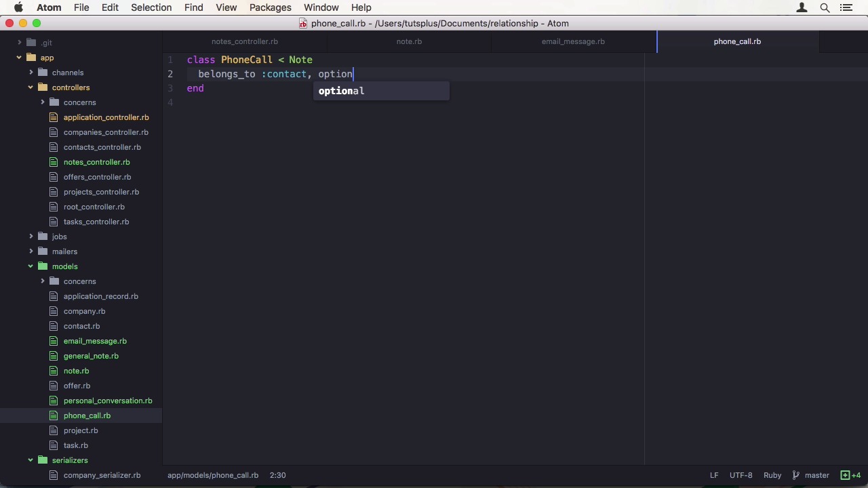
Task: Open companies_controller.rb in tree
Action: coord(106,132)
